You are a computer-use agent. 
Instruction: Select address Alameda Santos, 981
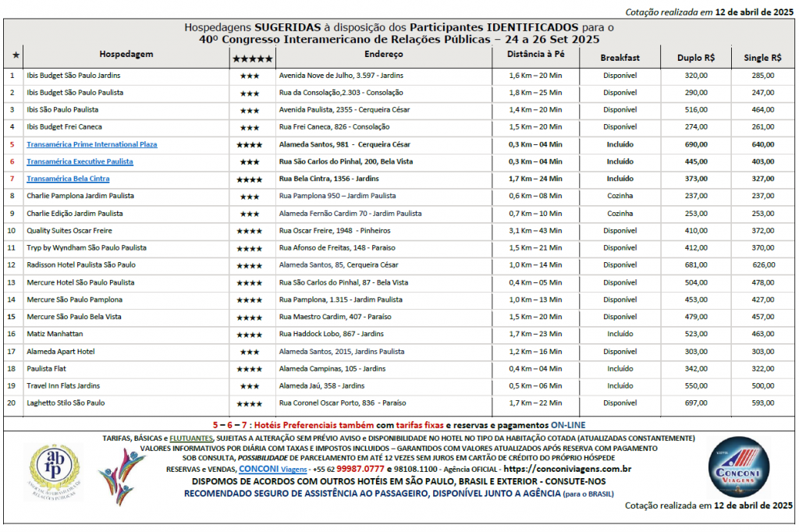pos(344,145)
